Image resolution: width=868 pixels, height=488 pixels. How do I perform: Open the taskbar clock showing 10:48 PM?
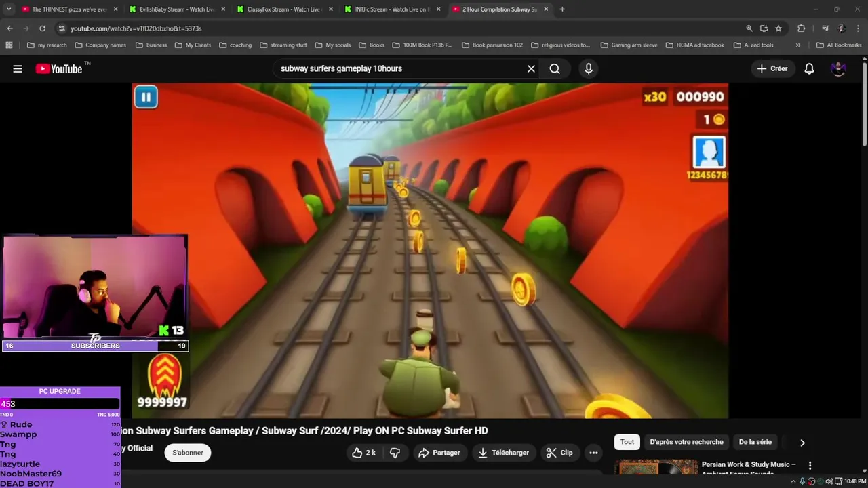pyautogui.click(x=856, y=481)
